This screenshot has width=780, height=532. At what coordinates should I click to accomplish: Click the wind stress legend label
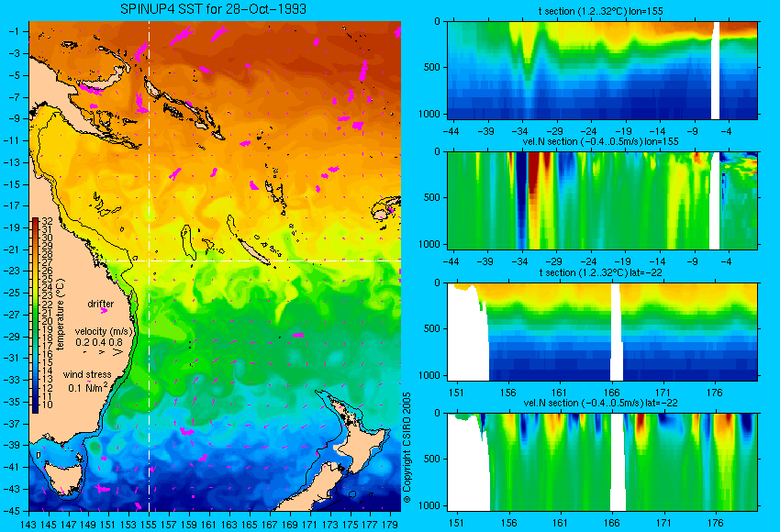[86, 374]
